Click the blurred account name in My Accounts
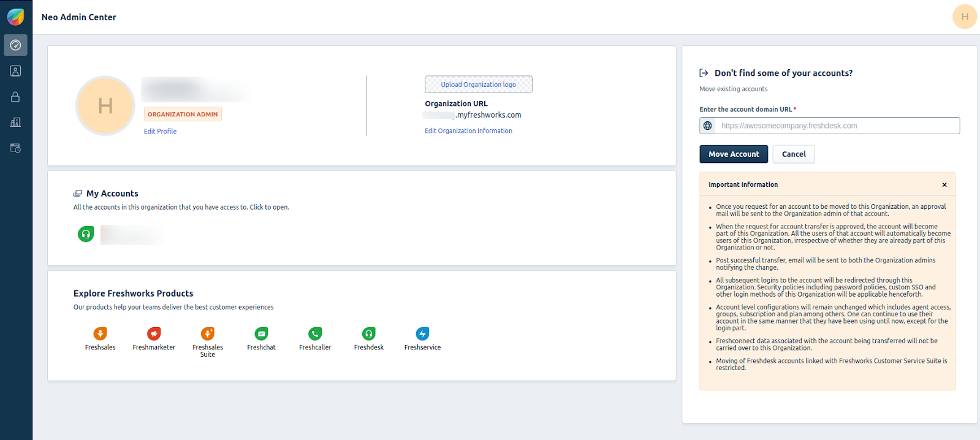The height and width of the screenshot is (440, 980). 132,235
